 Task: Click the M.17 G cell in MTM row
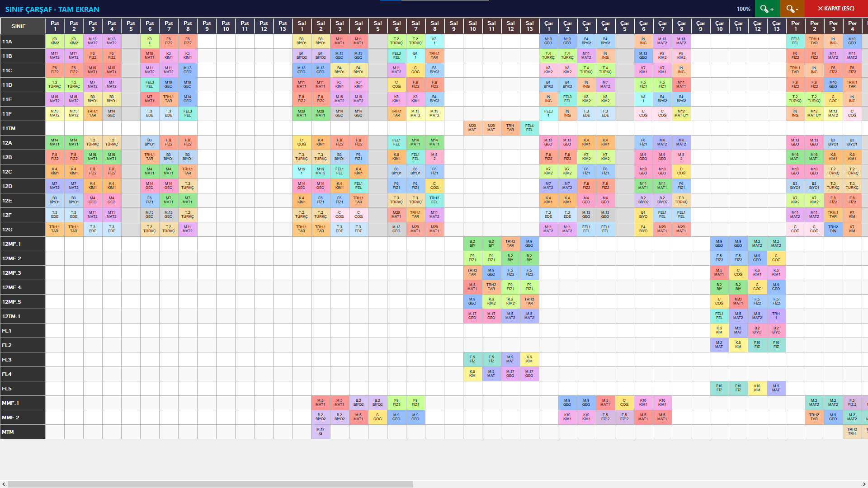pos(321,432)
